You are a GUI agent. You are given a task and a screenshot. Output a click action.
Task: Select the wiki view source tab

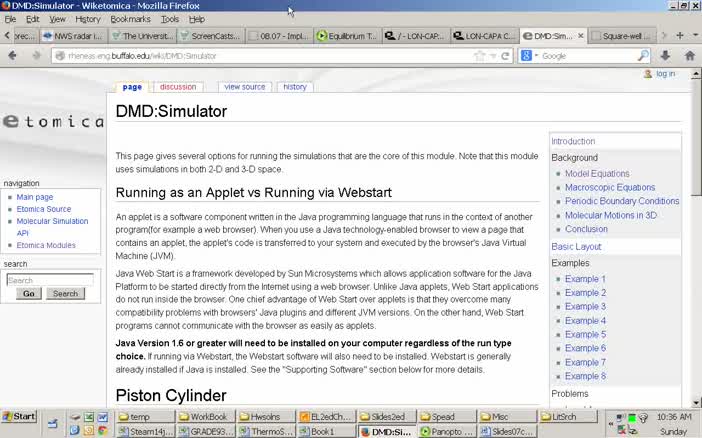coord(244,87)
